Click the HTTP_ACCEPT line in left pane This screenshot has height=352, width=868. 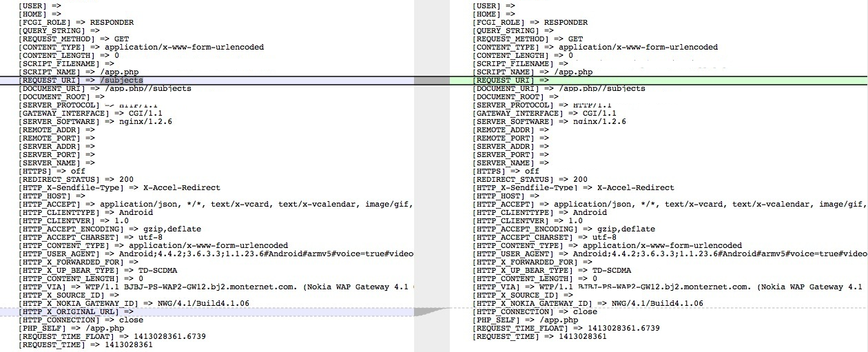point(216,205)
